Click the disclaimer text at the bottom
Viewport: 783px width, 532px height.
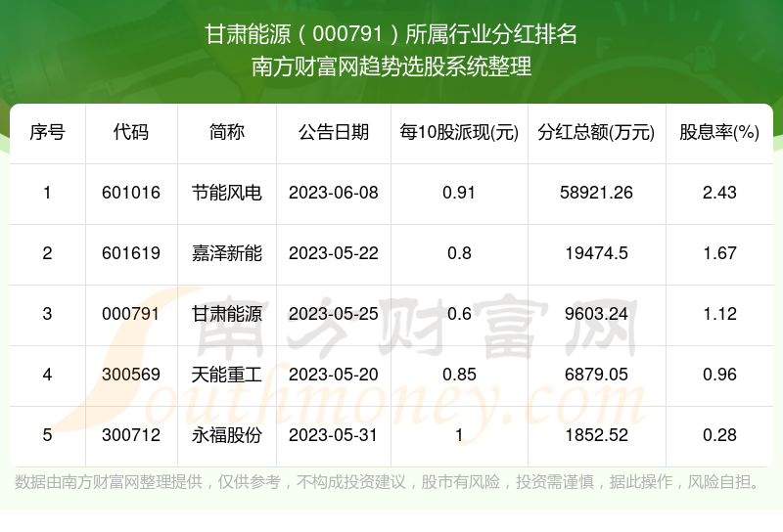[x=391, y=482]
